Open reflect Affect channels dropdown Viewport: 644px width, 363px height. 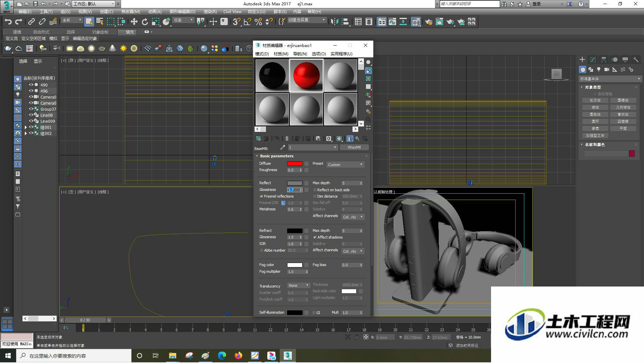pyautogui.click(x=353, y=217)
